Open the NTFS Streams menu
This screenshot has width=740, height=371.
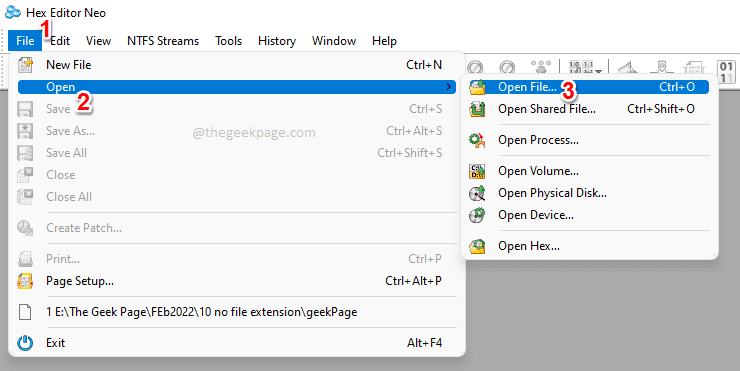point(163,41)
